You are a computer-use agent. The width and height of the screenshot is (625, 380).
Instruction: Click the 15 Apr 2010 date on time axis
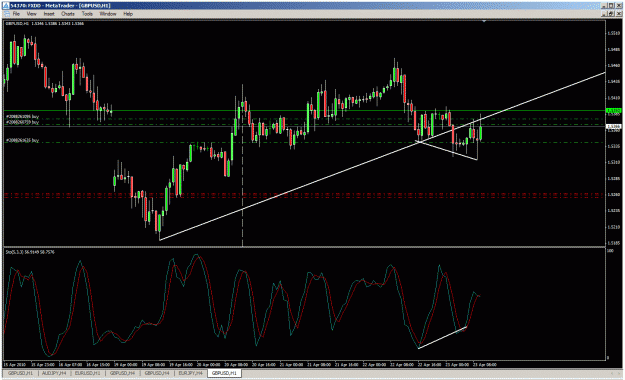(14, 364)
